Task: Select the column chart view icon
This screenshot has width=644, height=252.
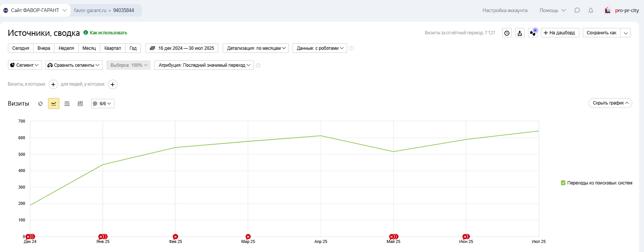Action: (80, 104)
